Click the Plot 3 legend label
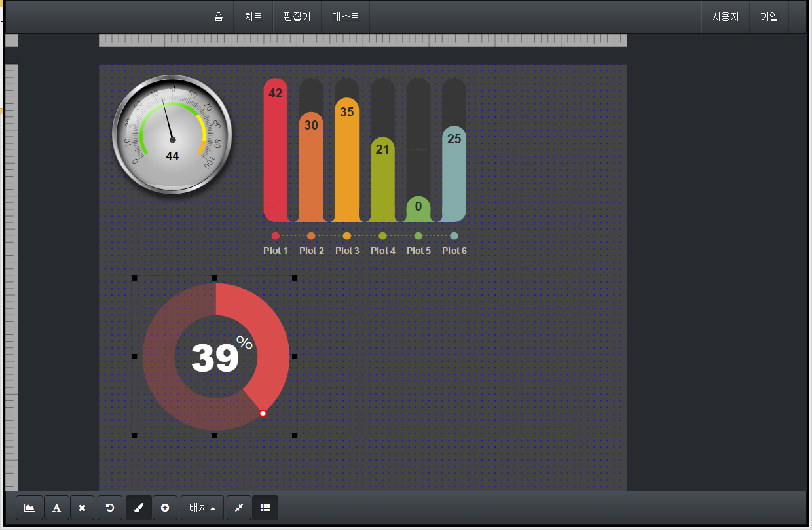 tap(347, 251)
